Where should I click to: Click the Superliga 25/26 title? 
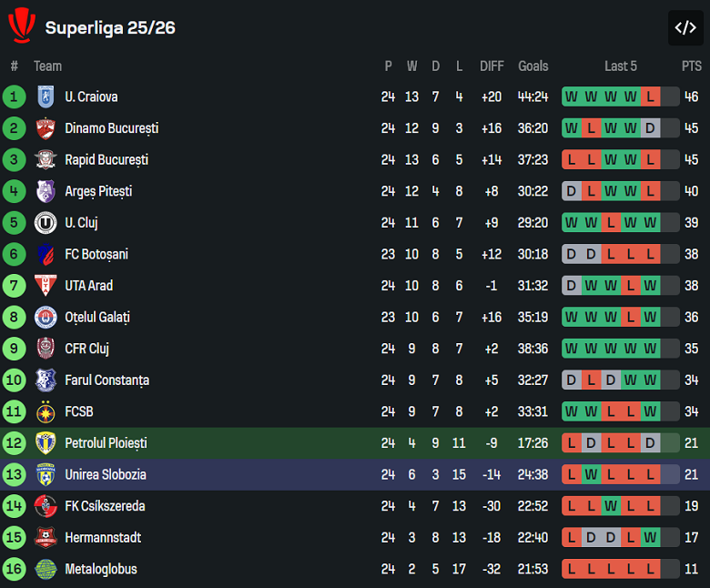(110, 27)
